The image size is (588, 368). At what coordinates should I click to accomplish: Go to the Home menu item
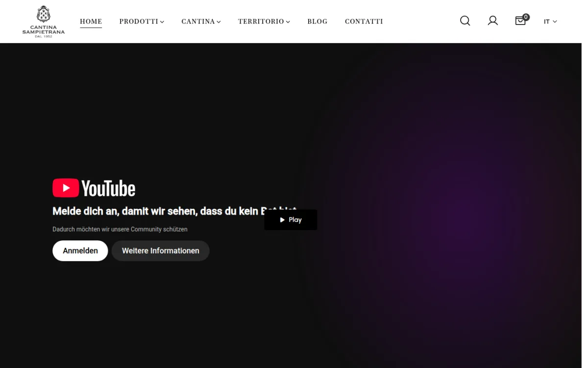91,22
